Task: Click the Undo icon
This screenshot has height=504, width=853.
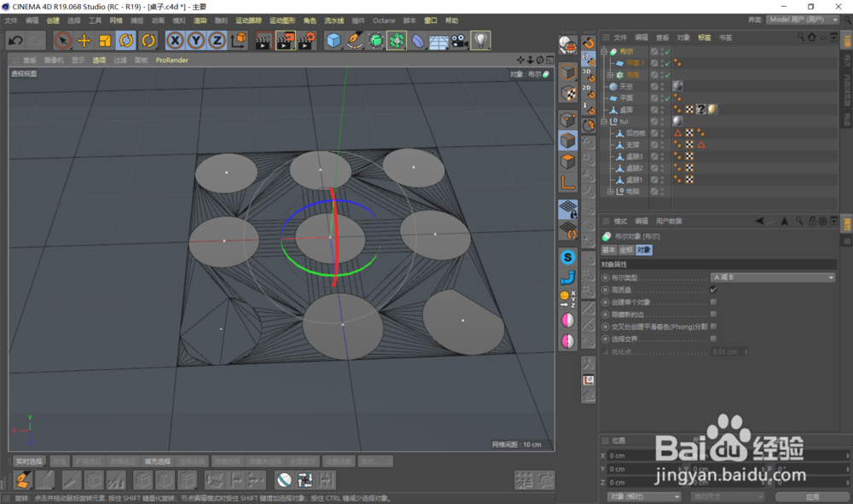Action: 14,40
